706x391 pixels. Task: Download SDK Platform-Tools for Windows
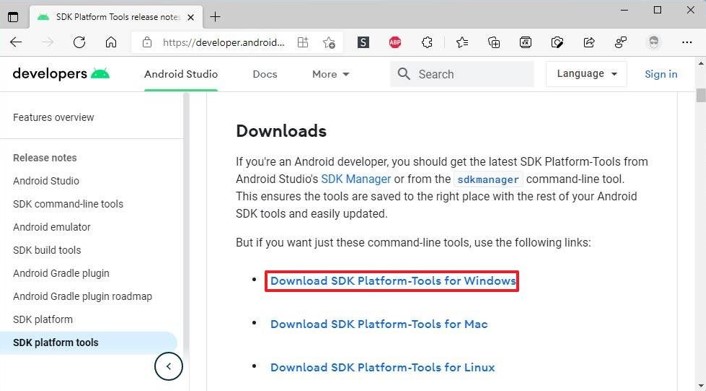tap(393, 281)
